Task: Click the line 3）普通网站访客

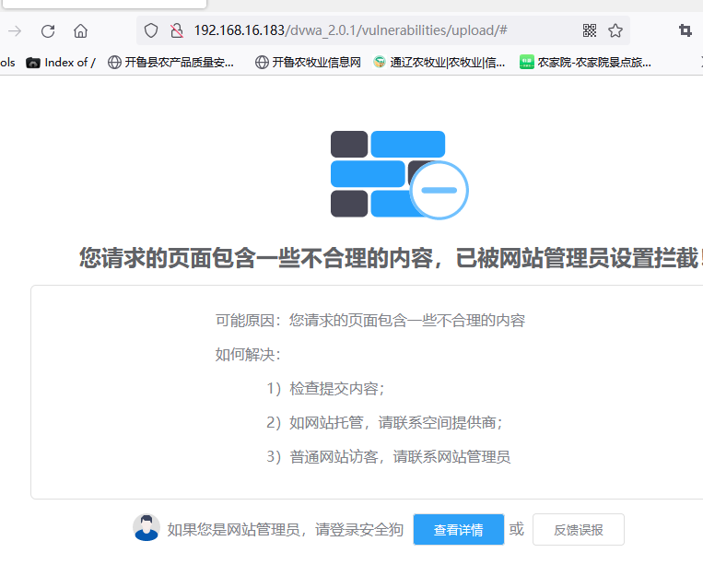Action: pos(388,456)
